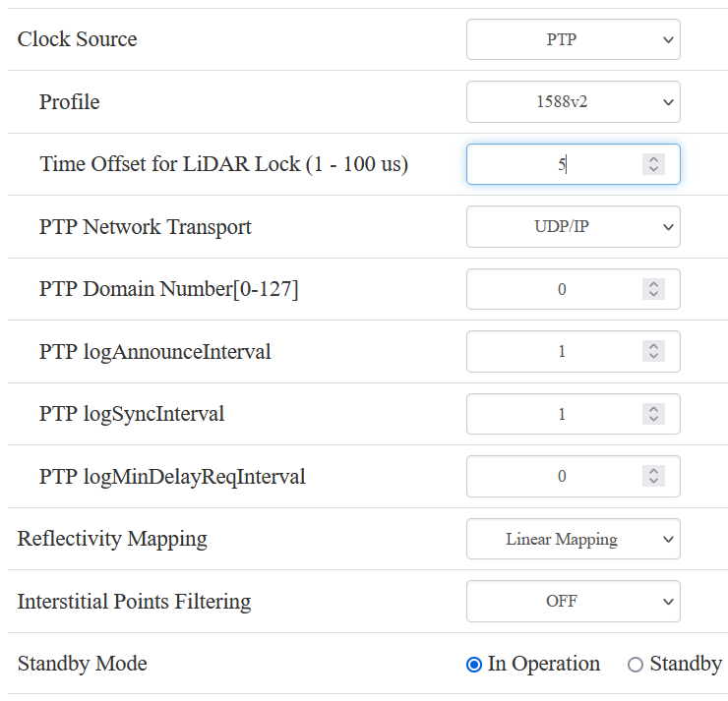Open PTP Network Transport dropdown
Image resolution: width=728 pixels, height=701 pixels.
pos(573,227)
